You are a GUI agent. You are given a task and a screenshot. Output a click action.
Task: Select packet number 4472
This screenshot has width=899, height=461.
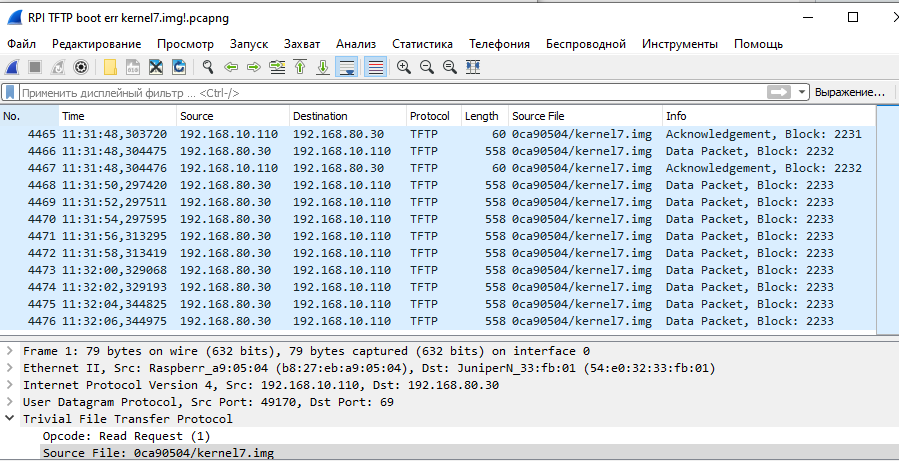click(x=438, y=253)
